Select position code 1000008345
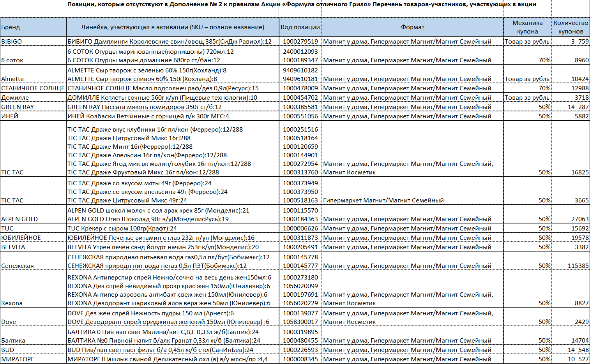The height and width of the screenshot is (364, 590). tap(300, 359)
